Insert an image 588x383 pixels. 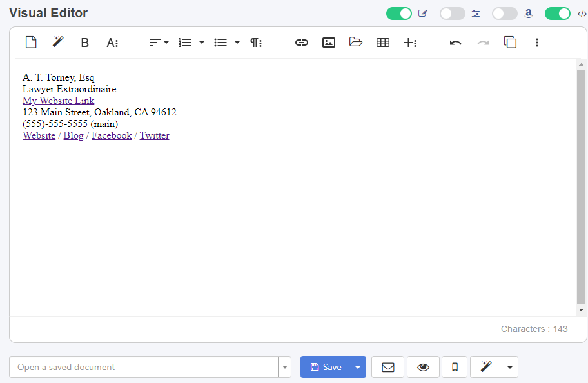pos(329,42)
